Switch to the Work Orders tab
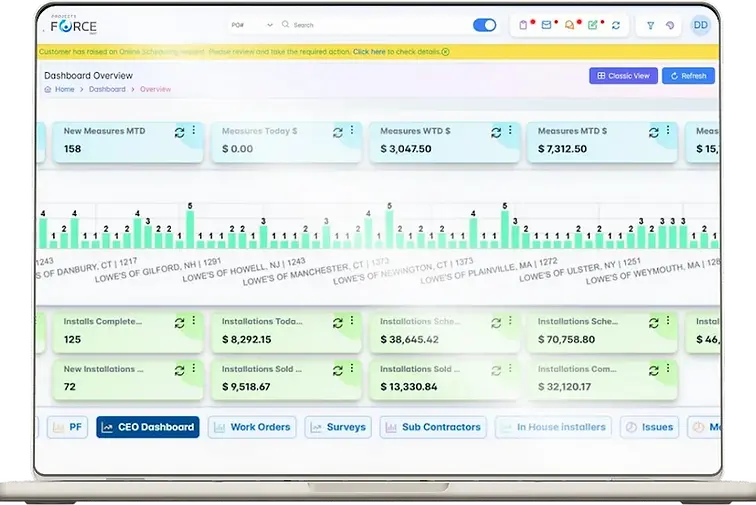The width and height of the screenshot is (756, 505). coord(252,427)
